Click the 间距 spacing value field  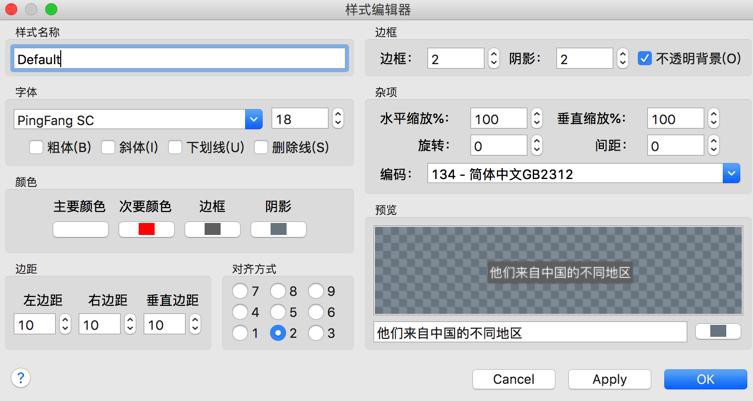click(x=676, y=146)
